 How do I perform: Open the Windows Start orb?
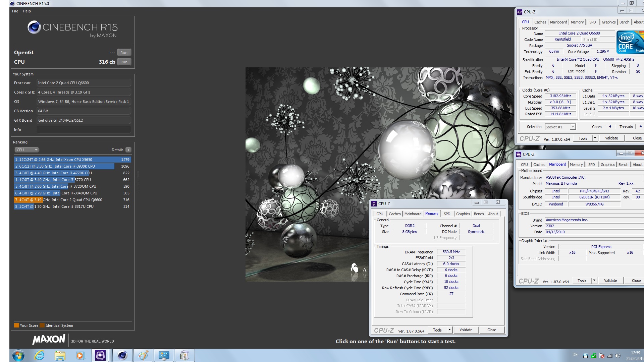(x=18, y=355)
